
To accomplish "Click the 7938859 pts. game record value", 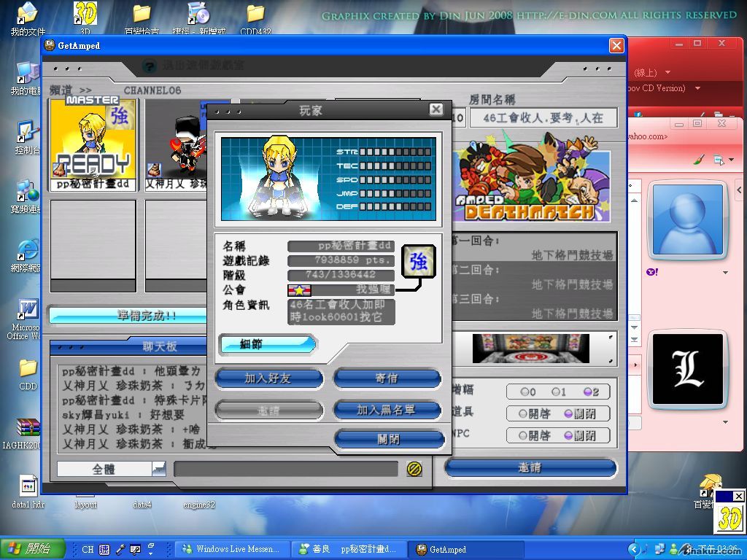I will coord(341,260).
